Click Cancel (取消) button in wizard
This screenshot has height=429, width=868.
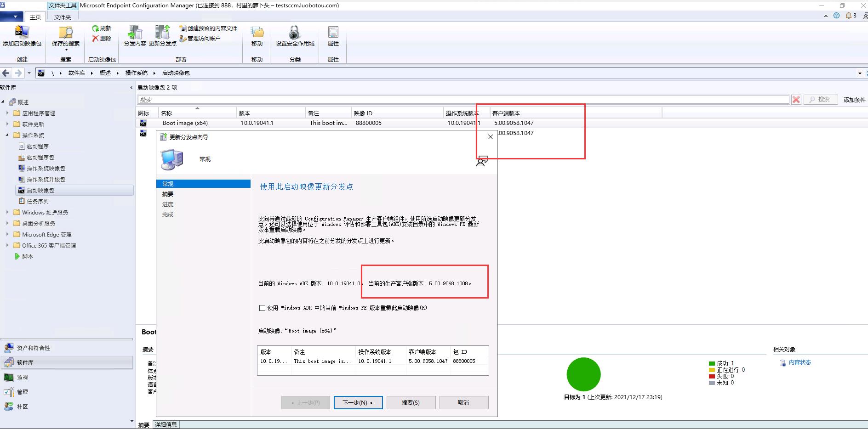[463, 402]
